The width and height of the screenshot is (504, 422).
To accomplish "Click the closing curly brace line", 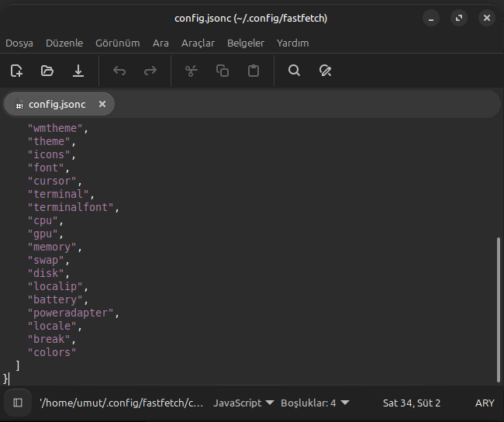I will pos(5,379).
